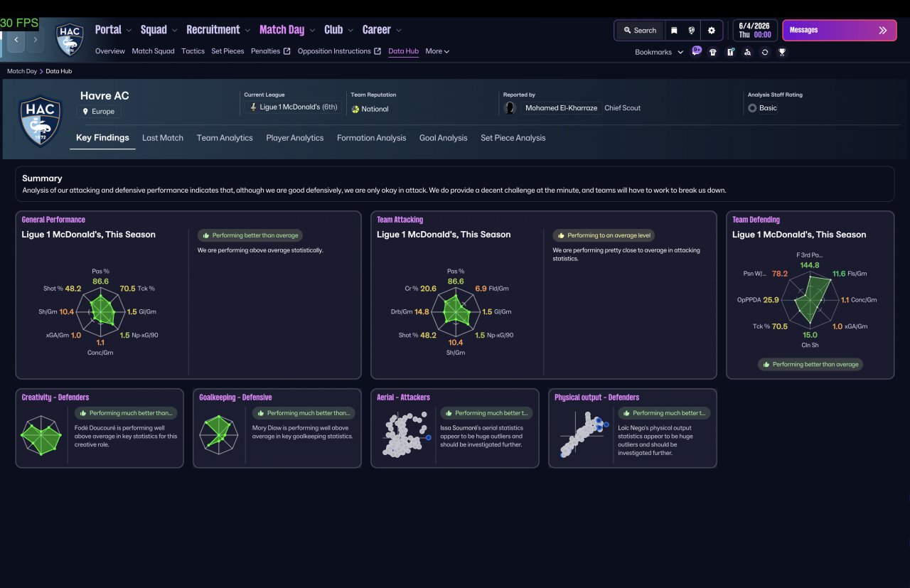Click the Search button

[x=640, y=31]
